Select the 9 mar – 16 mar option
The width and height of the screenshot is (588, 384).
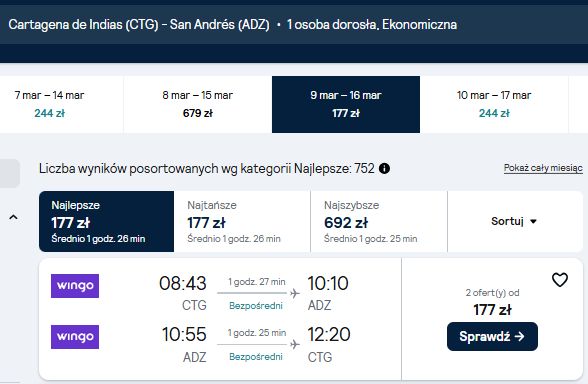(346, 104)
